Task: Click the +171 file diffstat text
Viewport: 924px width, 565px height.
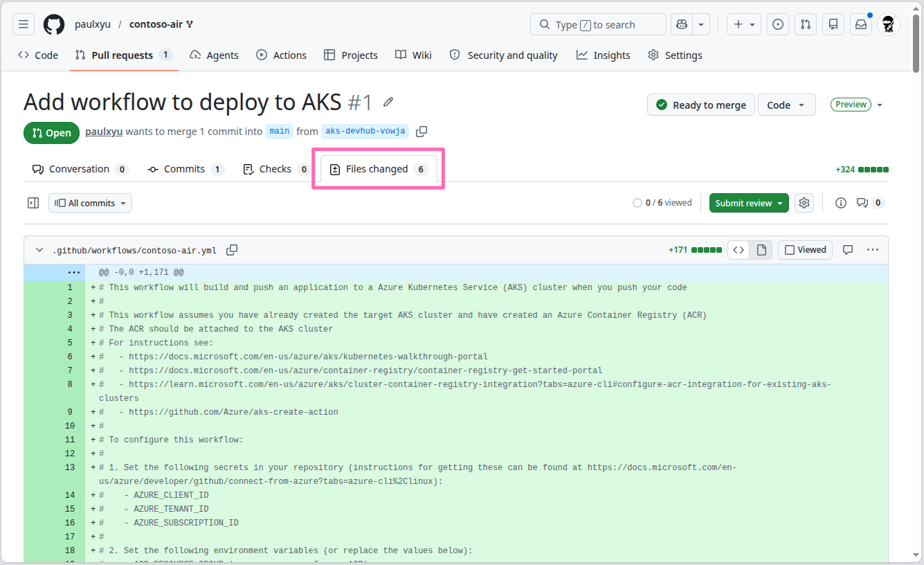Action: coord(678,250)
